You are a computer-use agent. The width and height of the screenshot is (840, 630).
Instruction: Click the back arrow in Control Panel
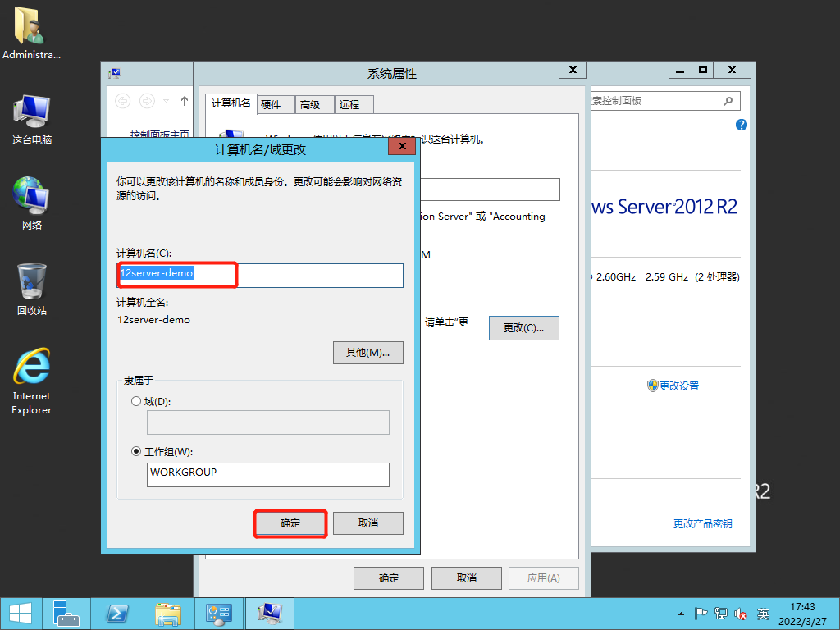(x=123, y=101)
